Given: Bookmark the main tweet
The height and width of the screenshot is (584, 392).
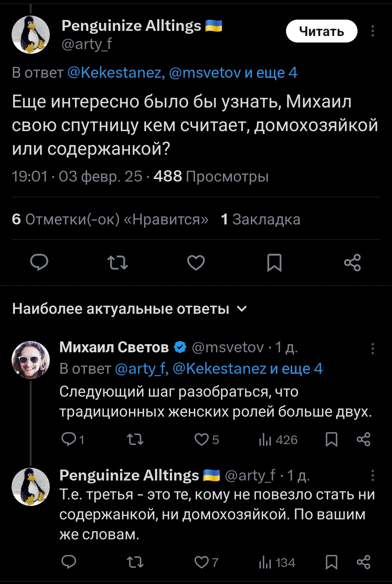Looking at the screenshot, I should coord(274,263).
